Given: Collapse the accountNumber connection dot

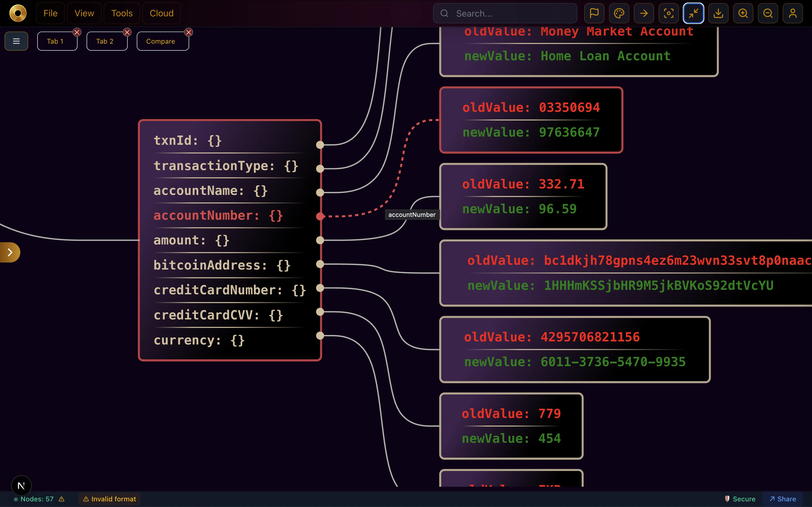Looking at the screenshot, I should pyautogui.click(x=321, y=216).
